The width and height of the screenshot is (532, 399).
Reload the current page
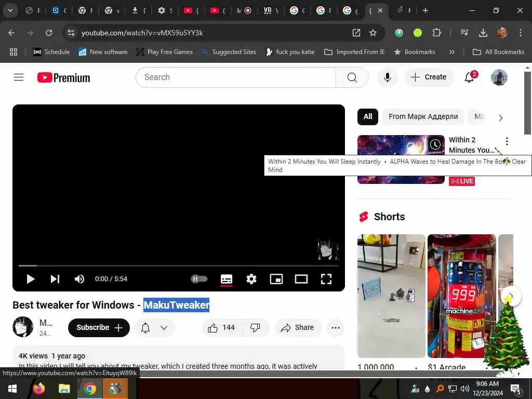[x=49, y=33]
